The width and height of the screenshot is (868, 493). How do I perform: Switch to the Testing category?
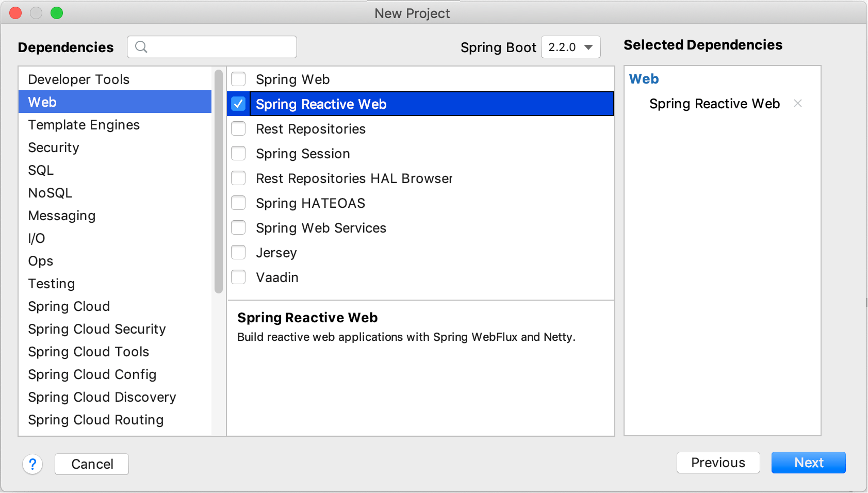point(51,283)
